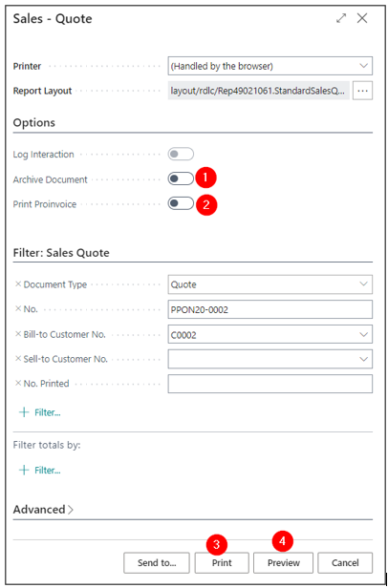Remove the No. Printed filter X icon
The width and height of the screenshot is (388, 588).
click(17, 384)
